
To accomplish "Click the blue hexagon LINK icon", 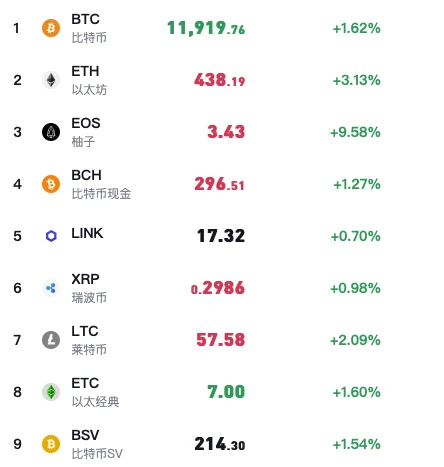I will pyautogui.click(x=51, y=236).
